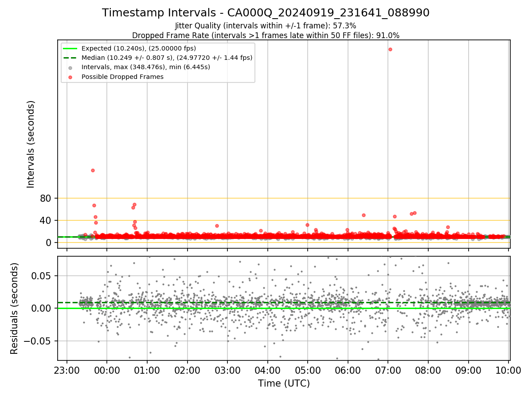Click the Jitter Quality 57.3% subtitle
The height and width of the screenshot is (399, 532).
coord(266,26)
